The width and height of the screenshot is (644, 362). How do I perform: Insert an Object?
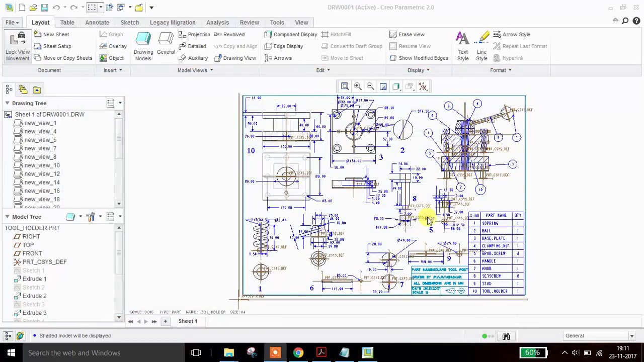pyautogui.click(x=111, y=58)
